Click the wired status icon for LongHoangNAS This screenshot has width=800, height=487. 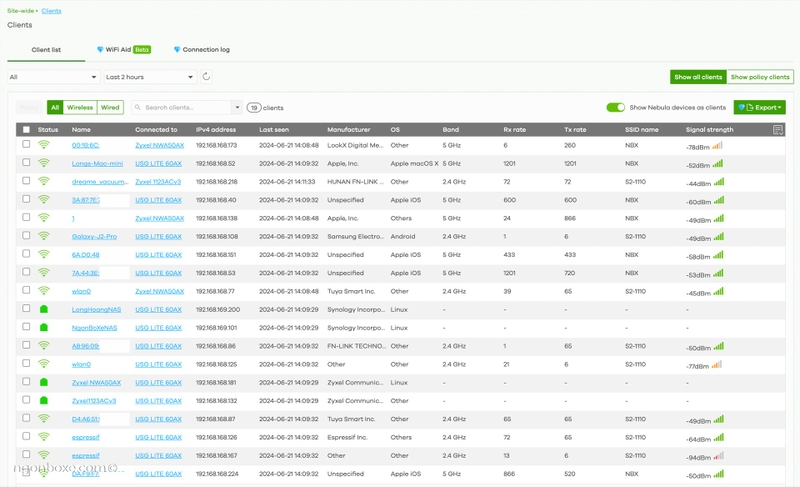[x=44, y=309]
